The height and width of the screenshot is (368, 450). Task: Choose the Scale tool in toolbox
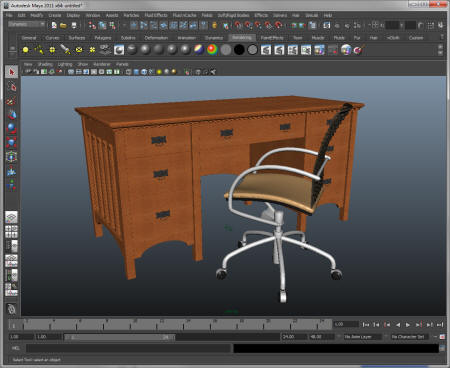click(12, 143)
